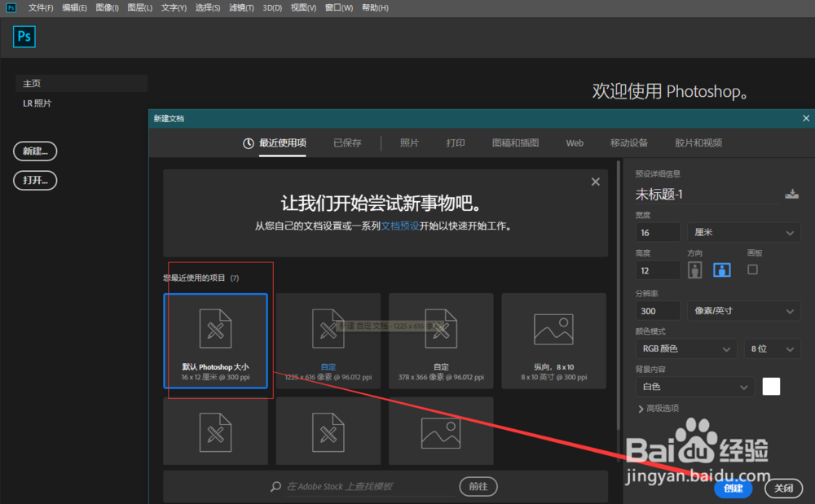Select 自定 1225 x 616 像素 preset
815x504 pixels.
tap(328, 341)
